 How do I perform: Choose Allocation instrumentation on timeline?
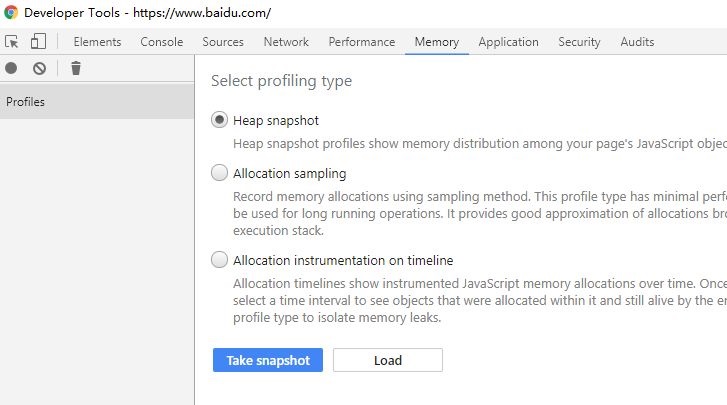click(x=220, y=260)
